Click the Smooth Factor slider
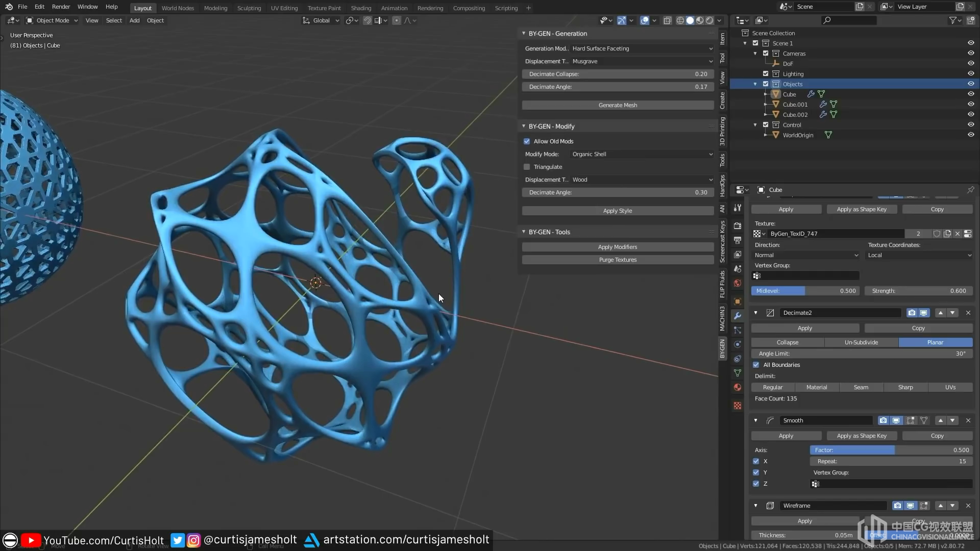This screenshot has height=551, width=980. pyautogui.click(x=891, y=450)
